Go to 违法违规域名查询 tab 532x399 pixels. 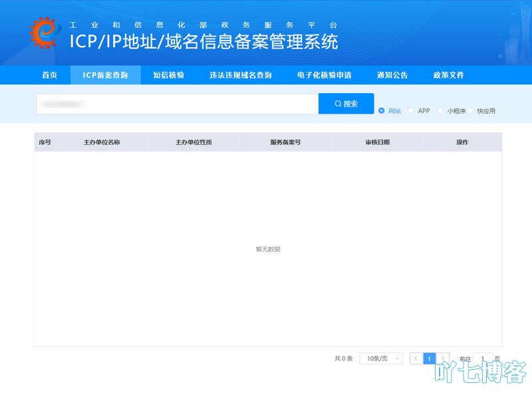(x=241, y=75)
